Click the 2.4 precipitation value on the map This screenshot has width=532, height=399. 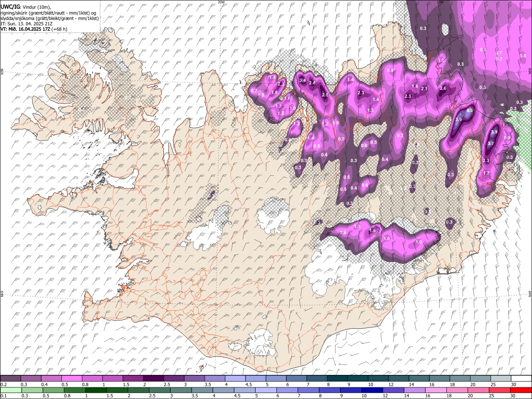(x=313, y=83)
